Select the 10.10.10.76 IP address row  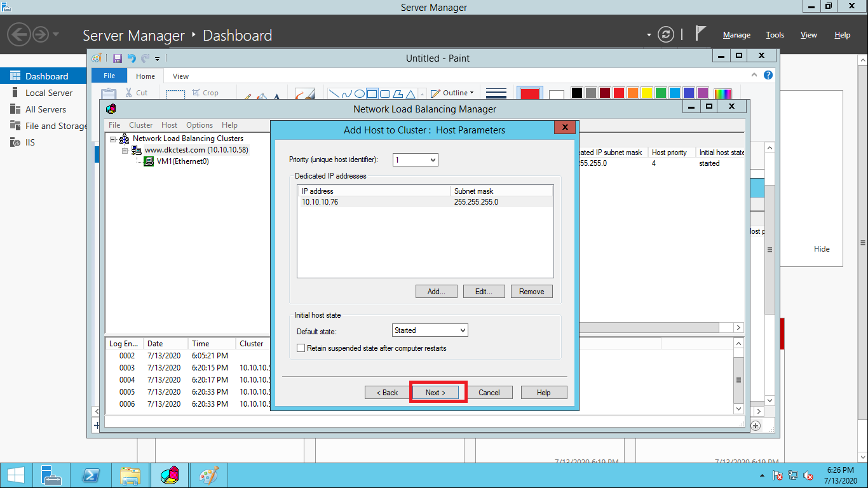pyautogui.click(x=425, y=202)
